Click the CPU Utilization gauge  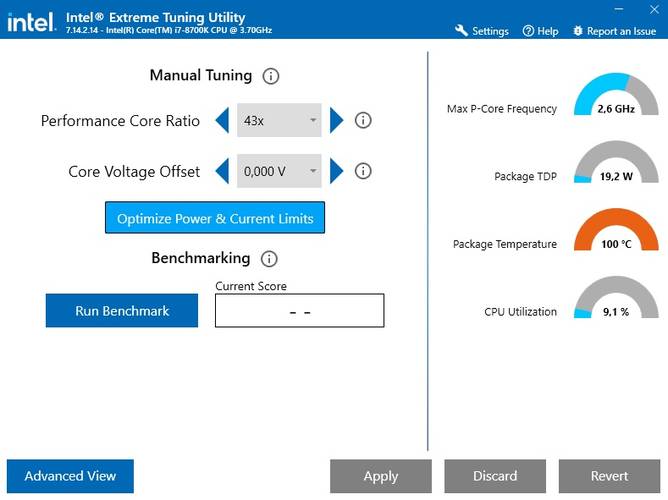click(x=616, y=297)
